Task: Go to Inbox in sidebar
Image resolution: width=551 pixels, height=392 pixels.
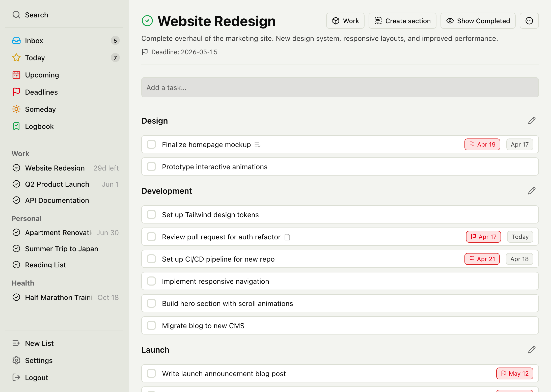Action: tap(65, 41)
